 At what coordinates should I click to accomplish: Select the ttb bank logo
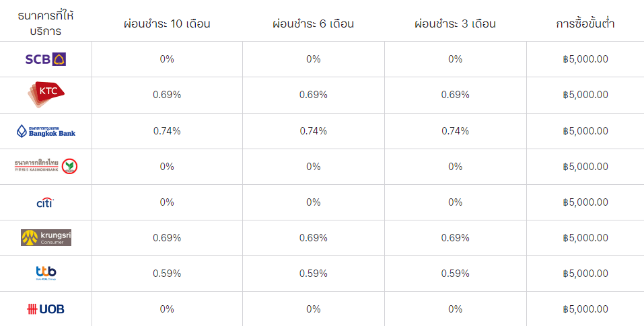click(x=46, y=273)
